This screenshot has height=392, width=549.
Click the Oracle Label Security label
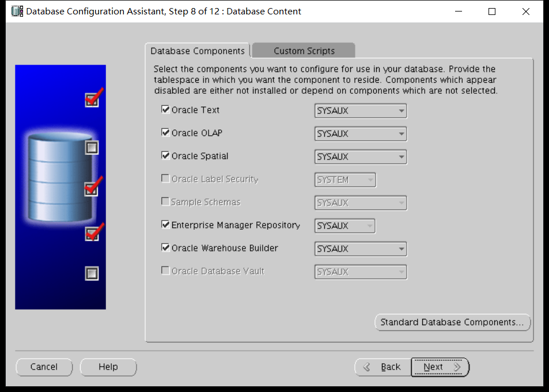pos(215,179)
